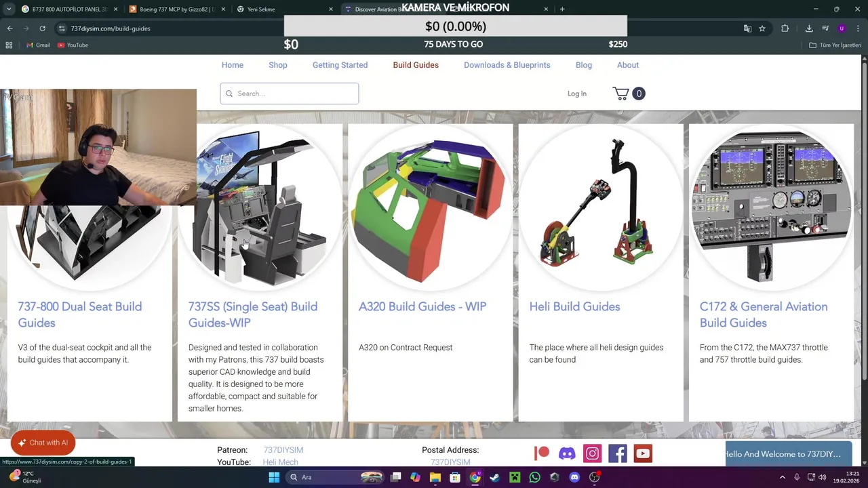Click the browser address bar URL
This screenshot has height=488, width=868.
111,28
